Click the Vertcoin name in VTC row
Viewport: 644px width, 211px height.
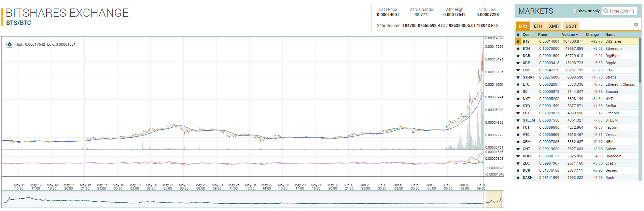(612, 135)
